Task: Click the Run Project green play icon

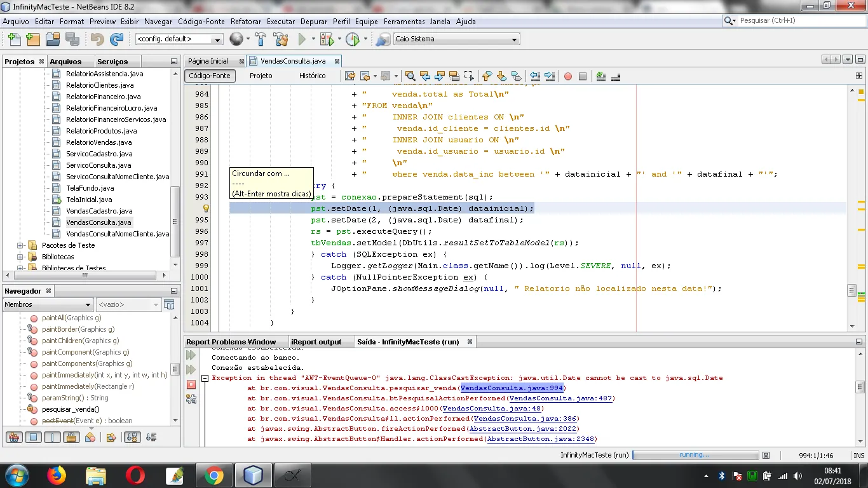Action: [302, 39]
